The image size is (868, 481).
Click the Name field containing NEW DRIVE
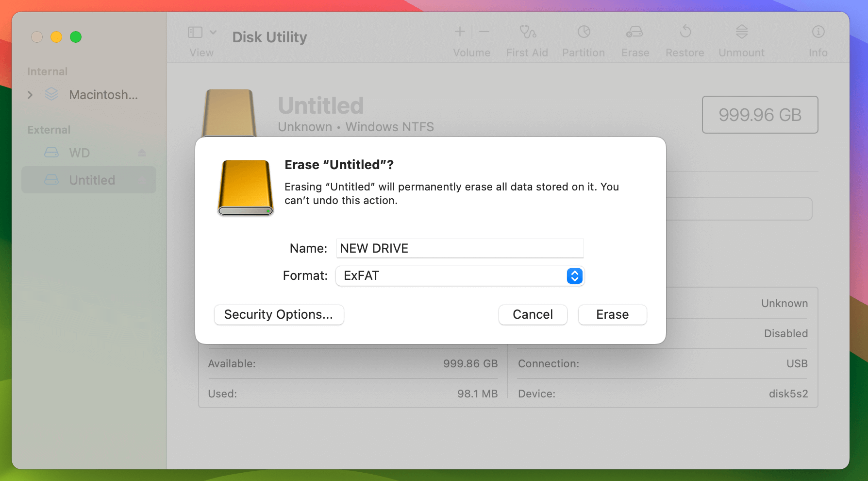pyautogui.click(x=460, y=248)
